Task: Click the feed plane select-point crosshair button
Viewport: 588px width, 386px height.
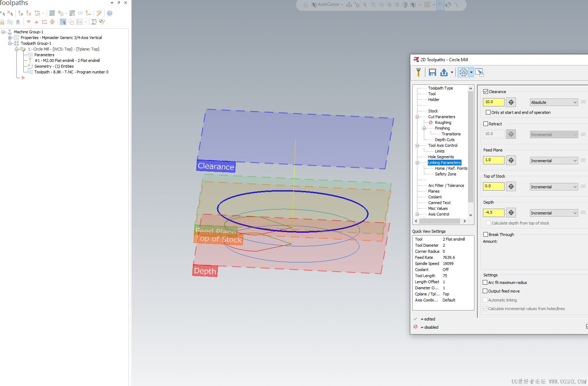Action: tap(511, 160)
